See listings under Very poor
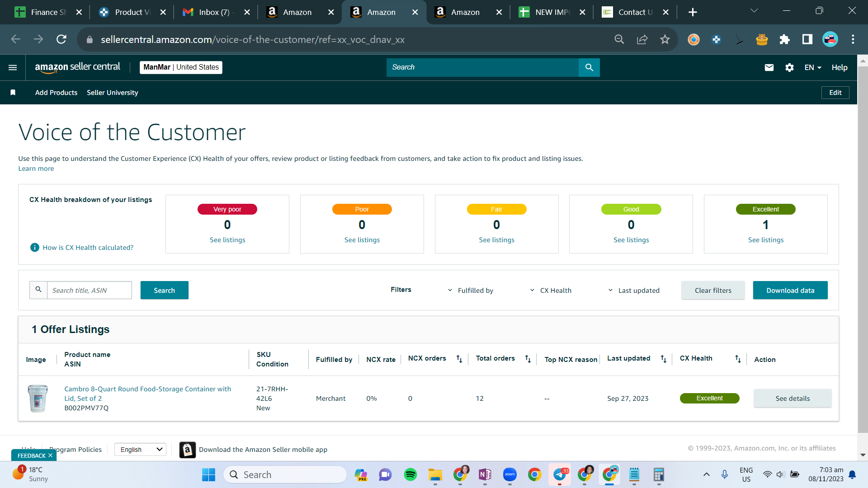The height and width of the screenshot is (488, 868). click(x=227, y=240)
